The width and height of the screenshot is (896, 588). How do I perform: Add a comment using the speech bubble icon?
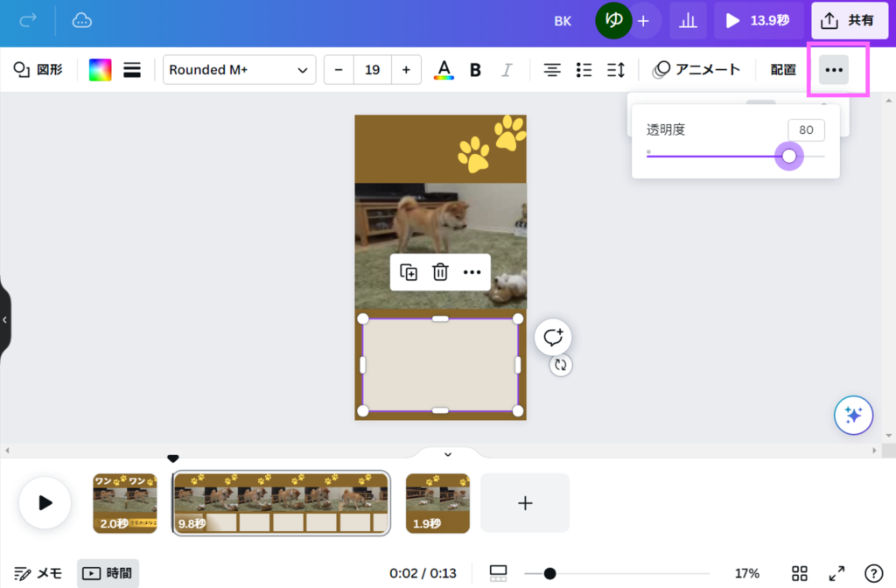point(553,336)
